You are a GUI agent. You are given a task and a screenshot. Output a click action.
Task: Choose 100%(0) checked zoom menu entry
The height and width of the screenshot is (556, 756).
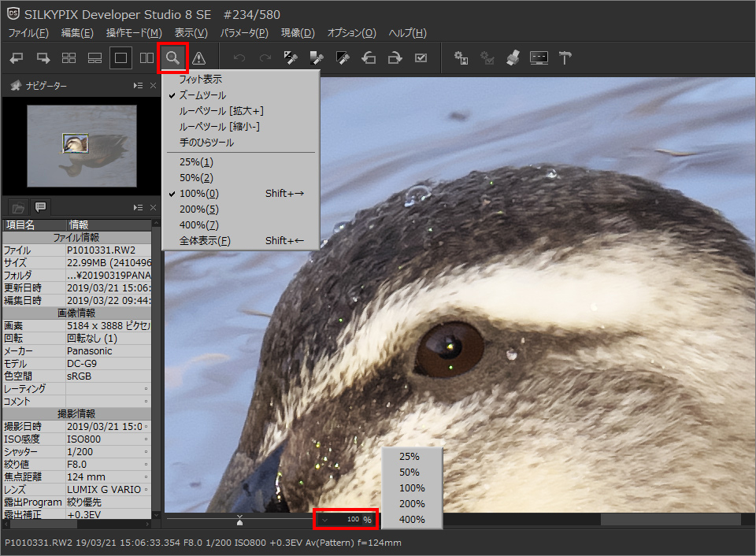pos(198,194)
